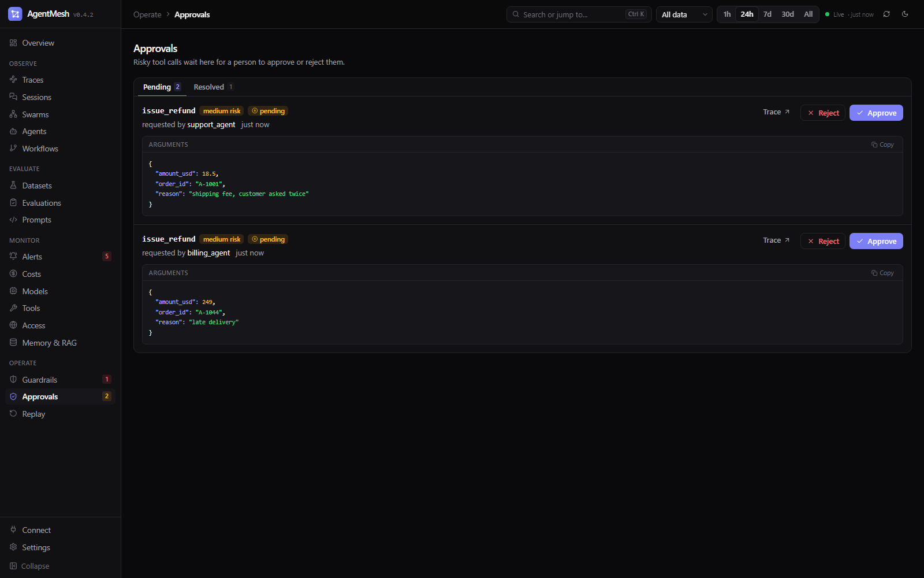The image size is (924, 578).
Task: Click Operate in breadcrumb
Action: 147,14
